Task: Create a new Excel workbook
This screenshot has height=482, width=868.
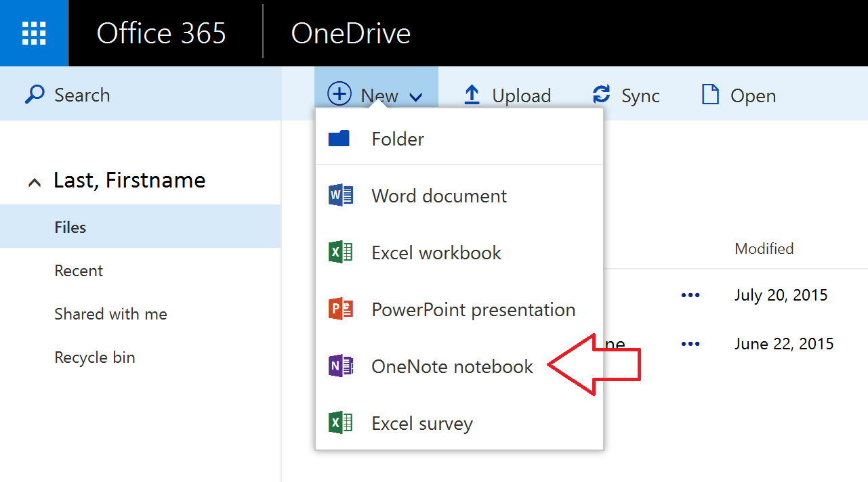Action: [459, 253]
